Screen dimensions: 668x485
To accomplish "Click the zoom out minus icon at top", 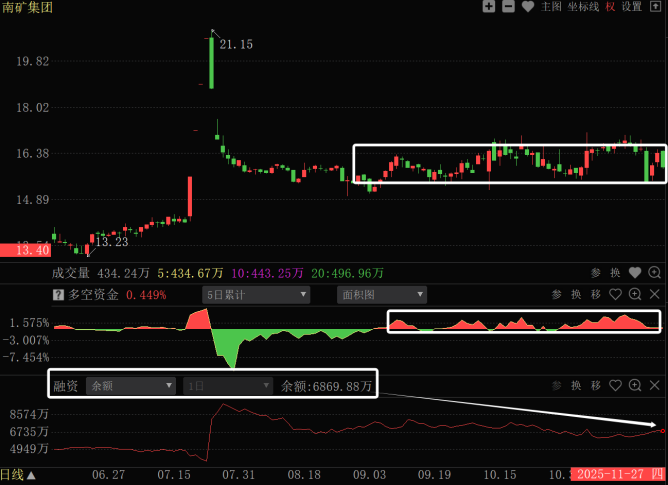I will [x=508, y=7].
